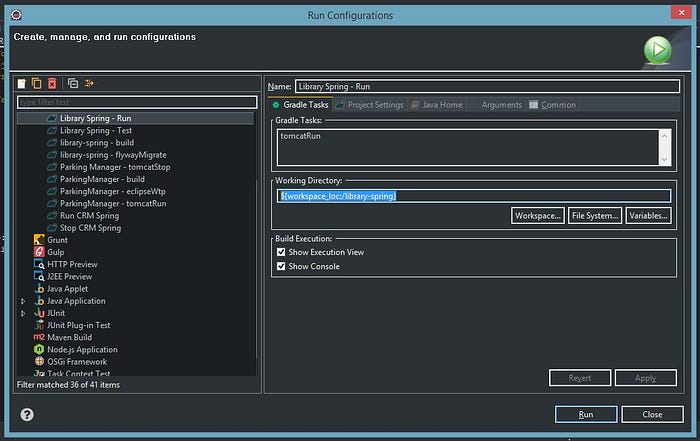Expand the JUnit tree node
This screenshot has height=441, width=700.
23,313
